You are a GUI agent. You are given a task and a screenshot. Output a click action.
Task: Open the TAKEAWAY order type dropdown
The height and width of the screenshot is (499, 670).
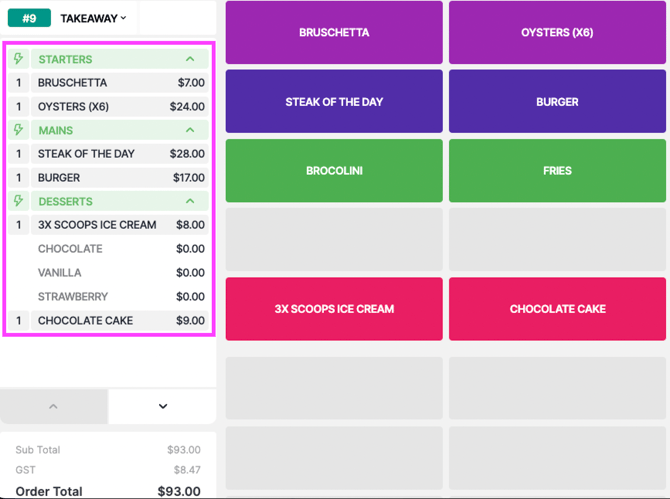point(93,18)
